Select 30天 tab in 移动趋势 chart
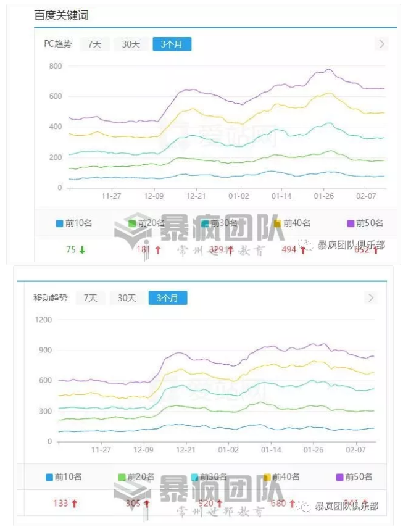The height and width of the screenshot is (532, 403). [127, 297]
